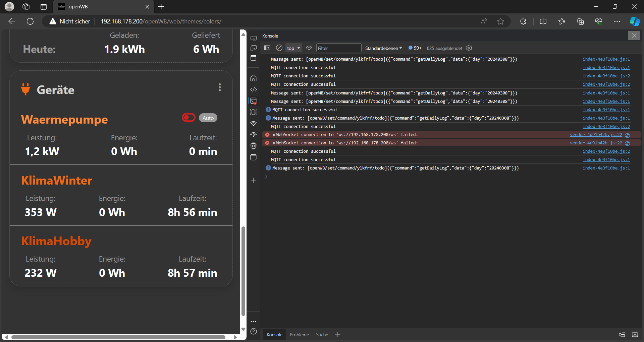Open the Memory tool via the chip icon

(x=254, y=146)
